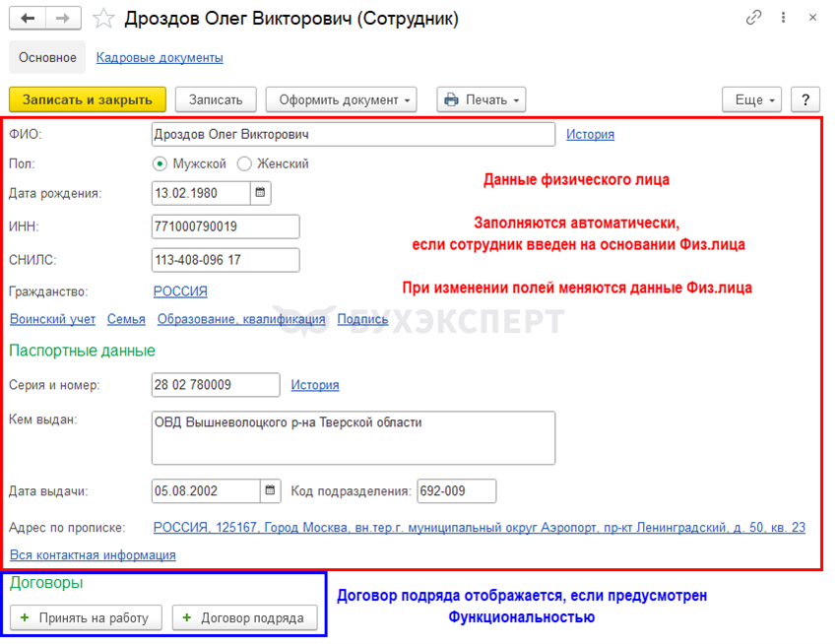
Task: Close the employee form
Action: pyautogui.click(x=812, y=18)
